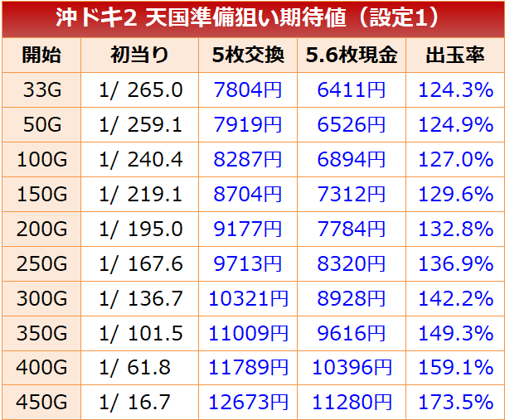
Task: Select the 開始 column header
Action: (x=41, y=55)
